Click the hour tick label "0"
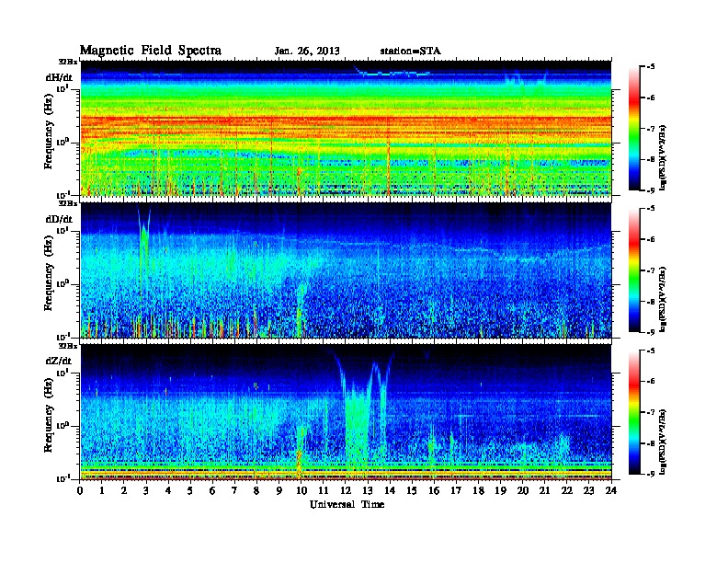 coord(80,491)
